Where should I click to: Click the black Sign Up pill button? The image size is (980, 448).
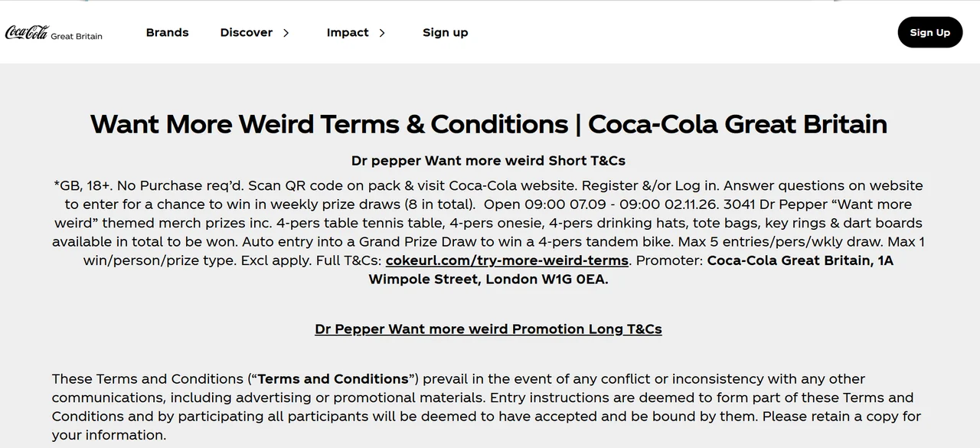coord(930,32)
